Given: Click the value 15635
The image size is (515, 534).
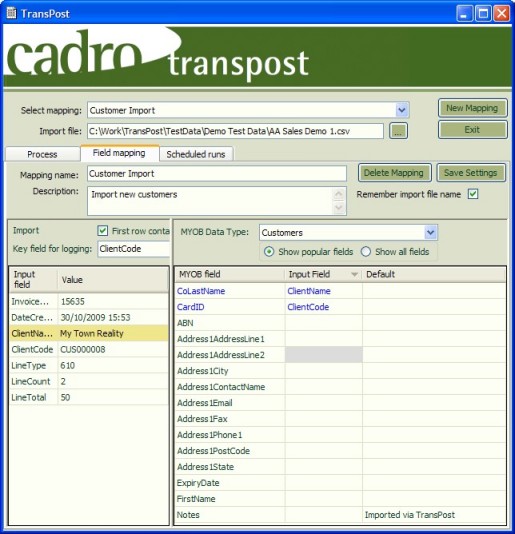Looking at the screenshot, I should coord(73,301).
